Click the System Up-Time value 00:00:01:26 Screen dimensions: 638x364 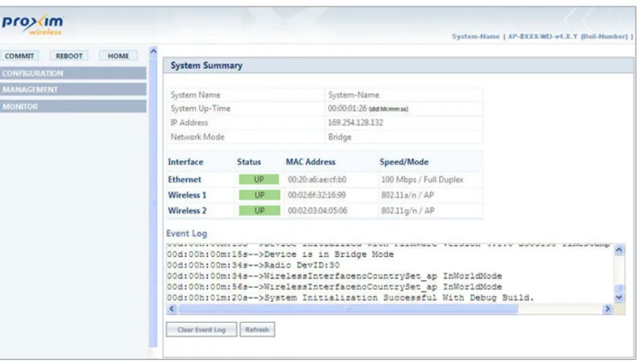click(347, 109)
